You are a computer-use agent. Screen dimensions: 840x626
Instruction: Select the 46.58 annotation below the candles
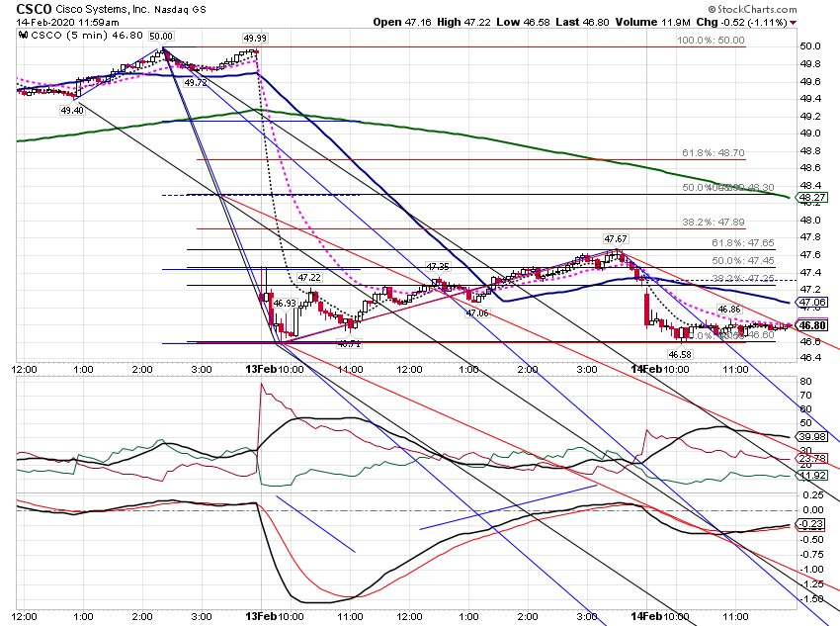[x=679, y=354]
